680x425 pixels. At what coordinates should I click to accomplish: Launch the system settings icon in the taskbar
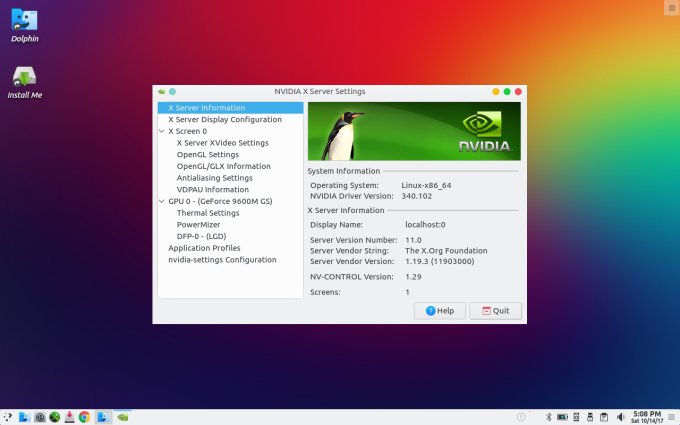39,417
